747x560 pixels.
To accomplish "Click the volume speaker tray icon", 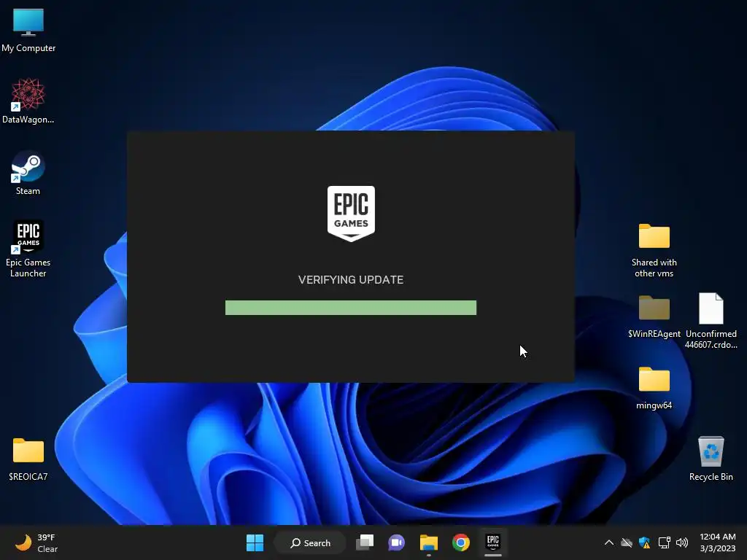I will tap(682, 542).
